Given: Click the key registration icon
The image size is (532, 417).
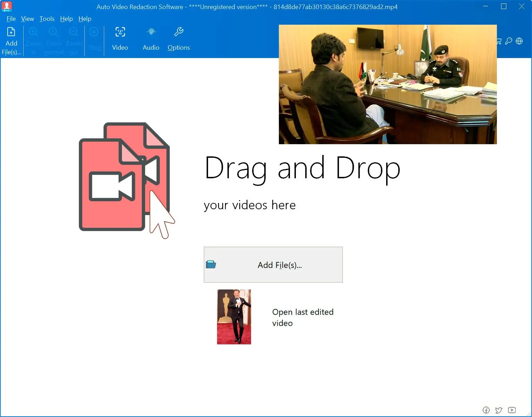Looking at the screenshot, I should (509, 41).
